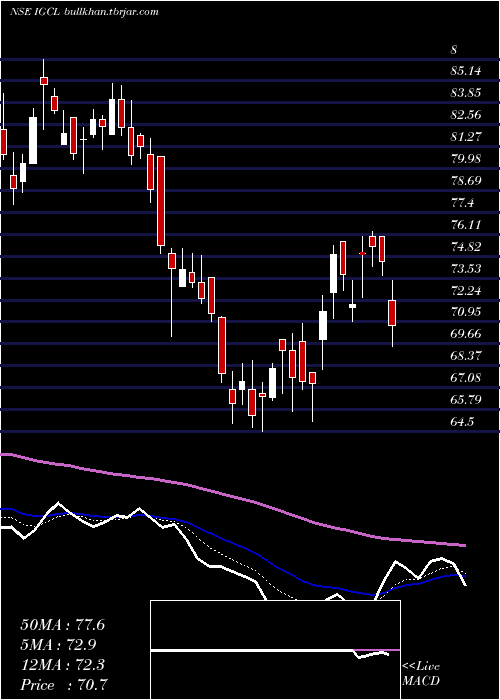Click the 79.98 price axis label
This screenshot has height=700, width=500.
coord(466,159)
